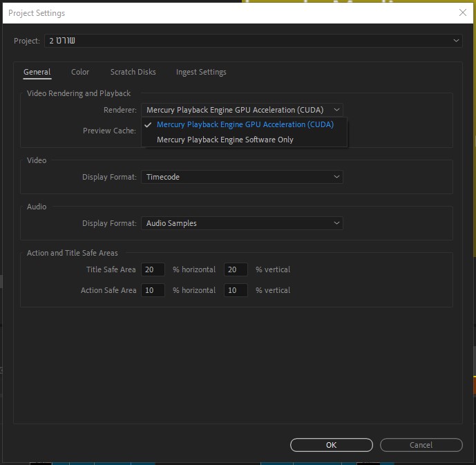Screen dimensions: 476x465
Task: Click the checkmark beside the CUDA renderer option
Action: (x=148, y=125)
